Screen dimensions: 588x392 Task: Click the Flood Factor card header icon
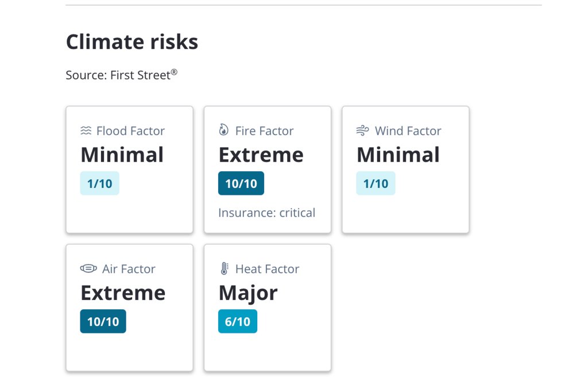[85, 130]
